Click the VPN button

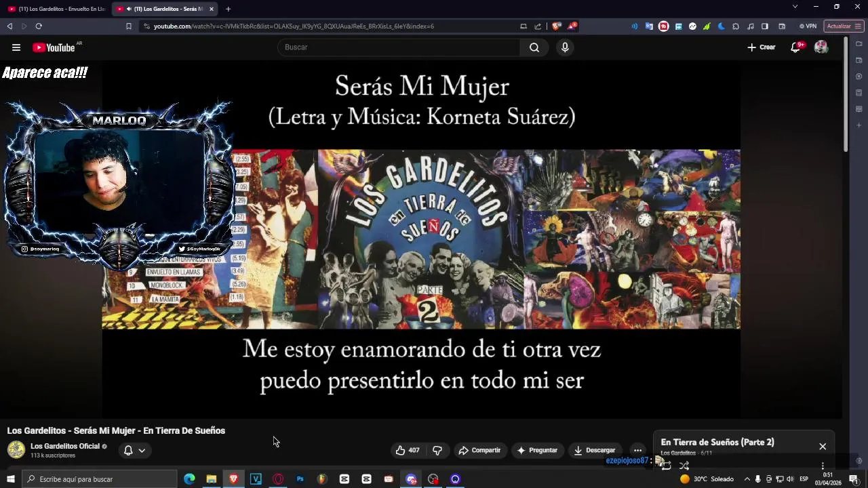click(808, 26)
